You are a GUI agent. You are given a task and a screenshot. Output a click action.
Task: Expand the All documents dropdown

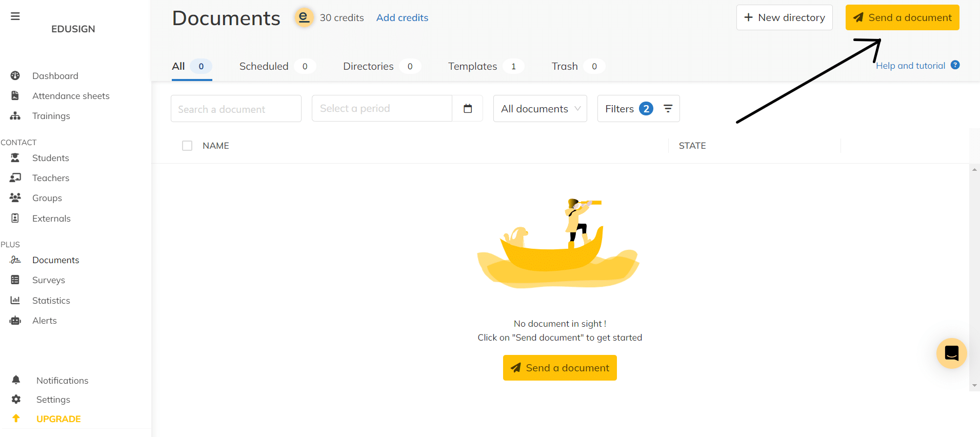click(540, 109)
